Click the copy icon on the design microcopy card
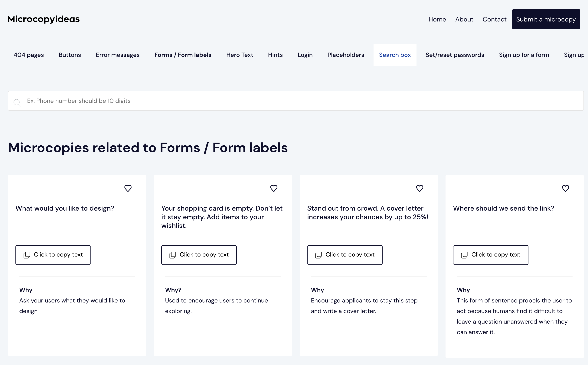 click(27, 255)
